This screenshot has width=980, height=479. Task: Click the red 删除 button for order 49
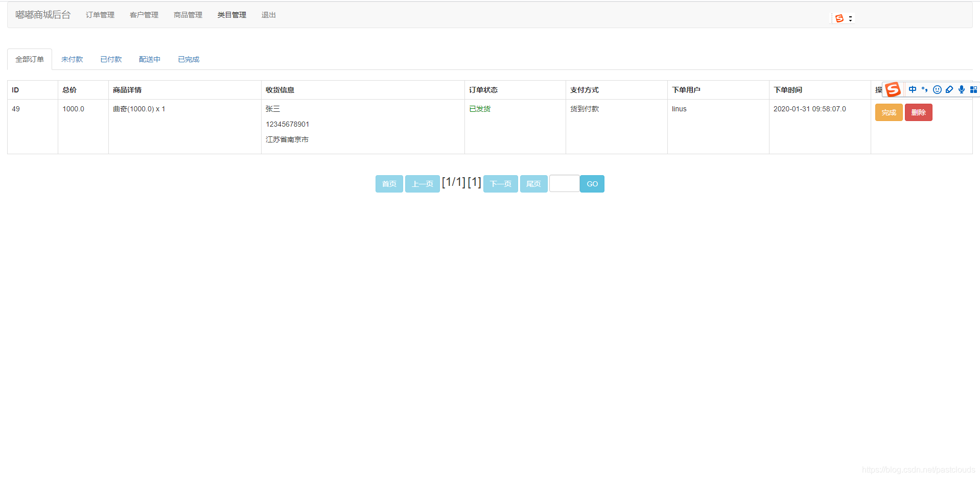coord(918,112)
